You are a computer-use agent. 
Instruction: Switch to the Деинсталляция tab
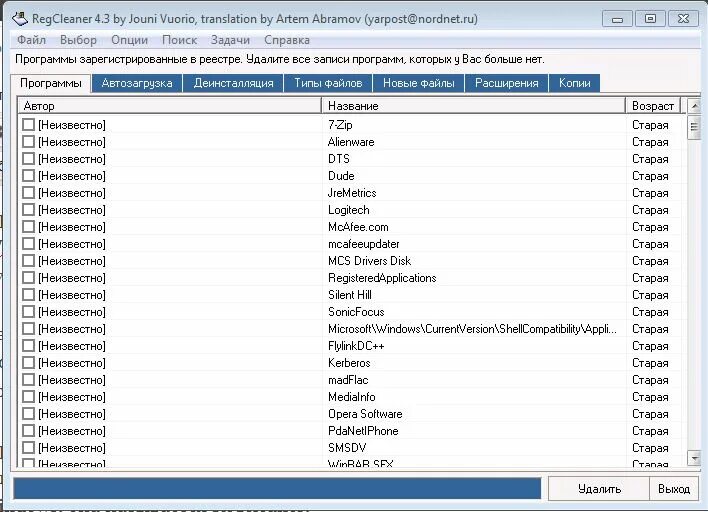[233, 84]
